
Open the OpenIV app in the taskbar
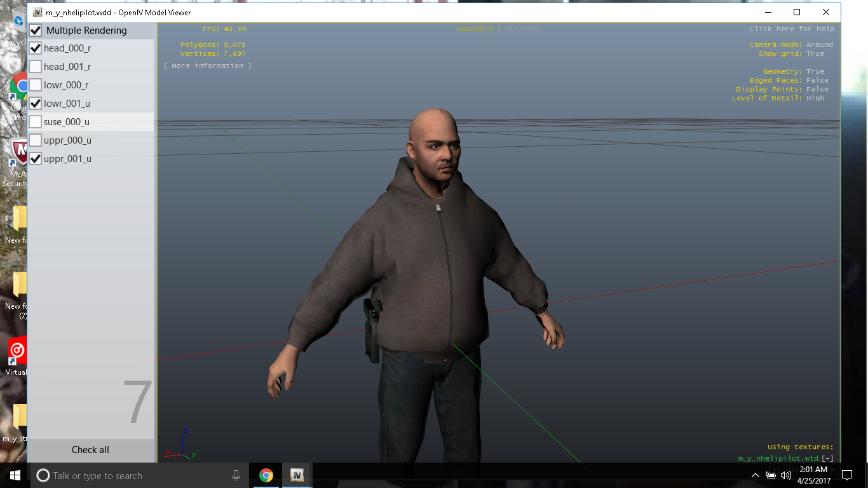[x=296, y=475]
